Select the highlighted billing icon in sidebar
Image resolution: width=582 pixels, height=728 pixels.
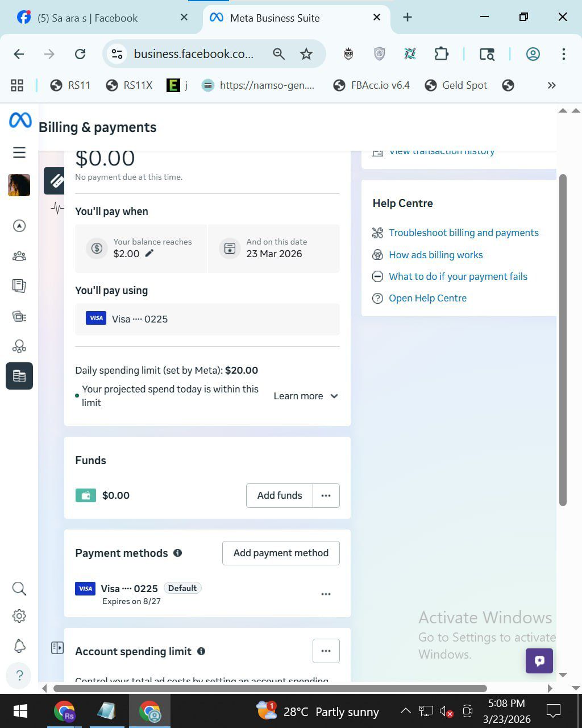[x=19, y=376]
